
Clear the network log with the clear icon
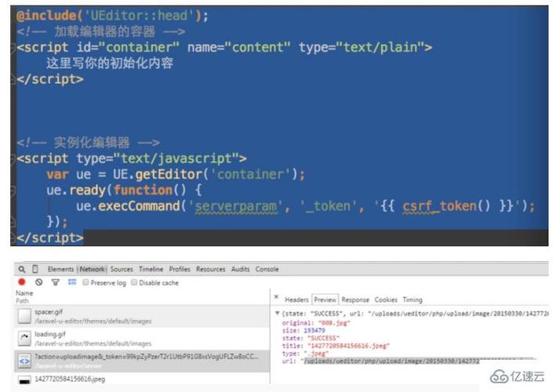[x=38, y=282]
